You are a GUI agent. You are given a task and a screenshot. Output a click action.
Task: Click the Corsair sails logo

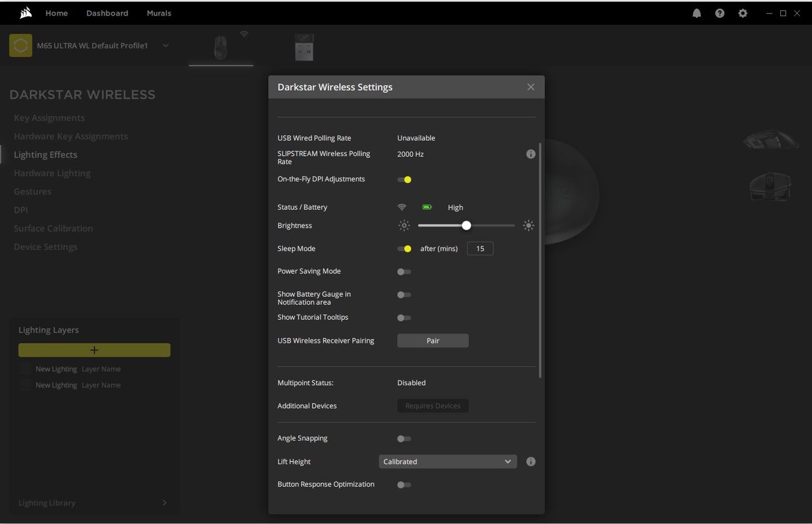point(25,13)
